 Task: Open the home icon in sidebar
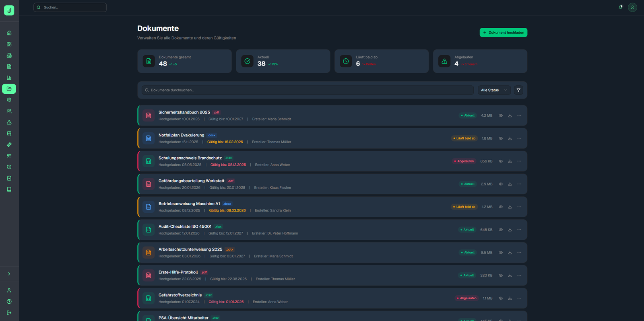tap(9, 33)
